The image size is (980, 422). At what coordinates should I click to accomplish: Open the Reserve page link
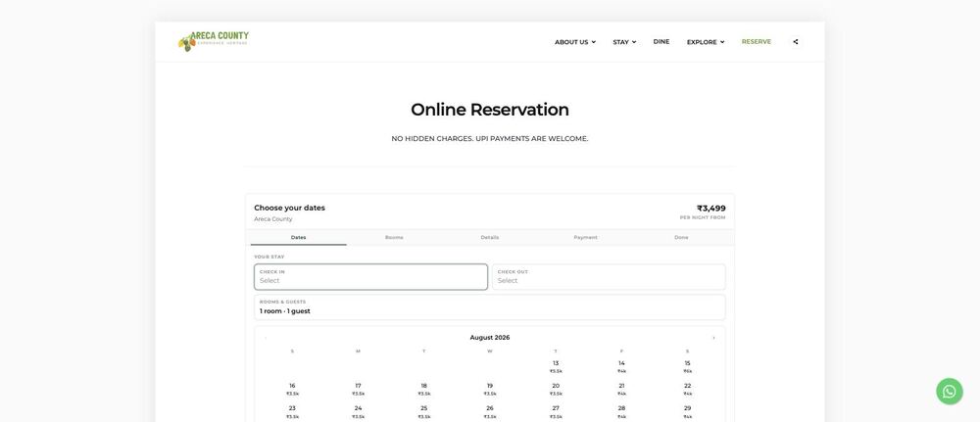[x=757, y=42]
